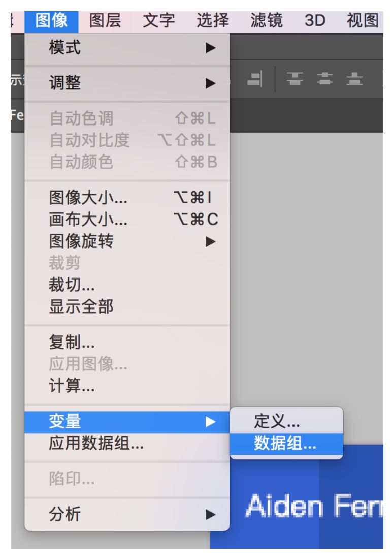
Task: Open the 文字 menu
Action: [x=159, y=20]
